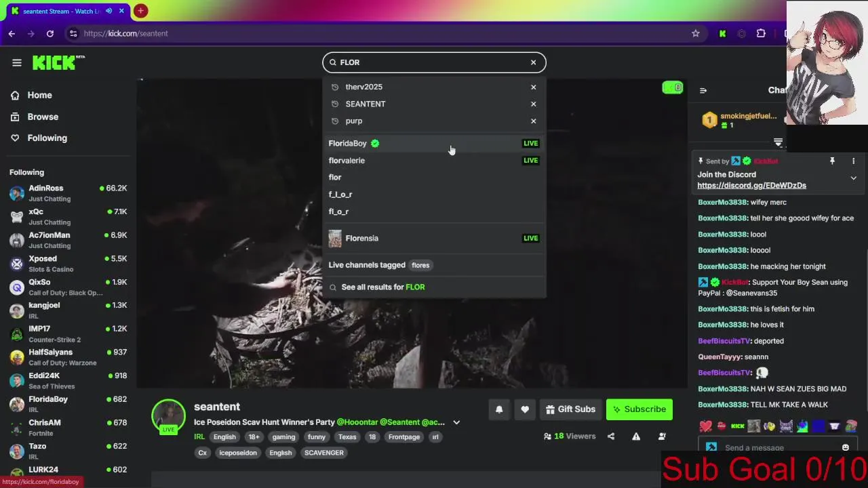This screenshot has width=868, height=488.
Task: Open Xposed followed channel
Action: [68, 264]
